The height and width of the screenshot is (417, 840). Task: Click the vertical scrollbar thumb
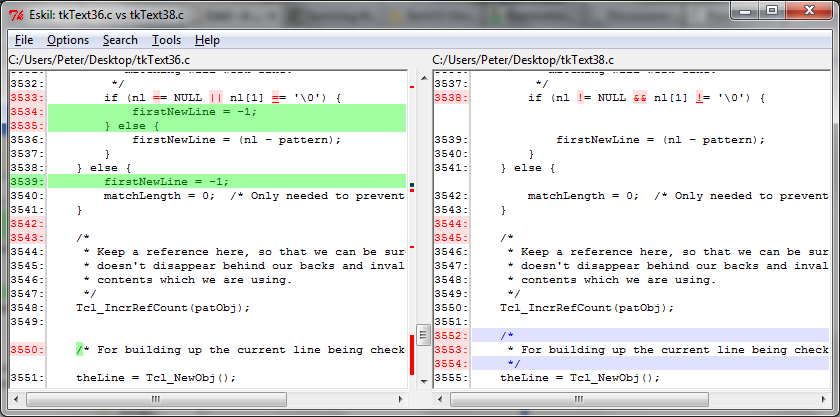click(423, 334)
